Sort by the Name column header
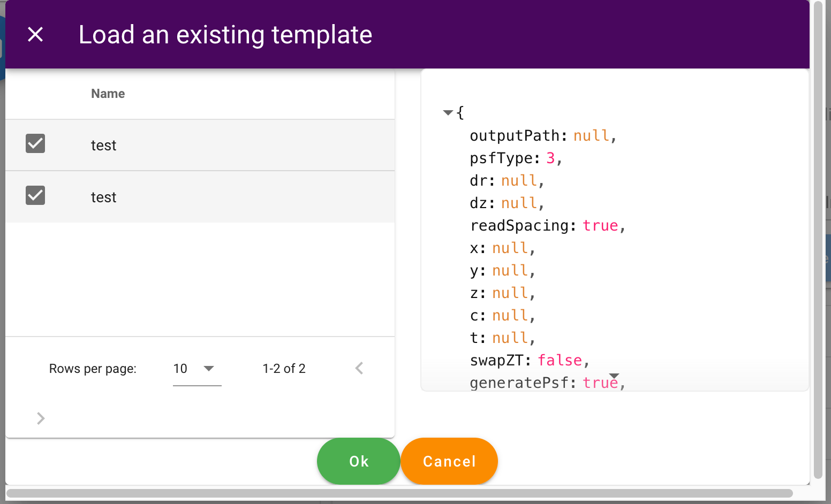The image size is (831, 504). (108, 93)
